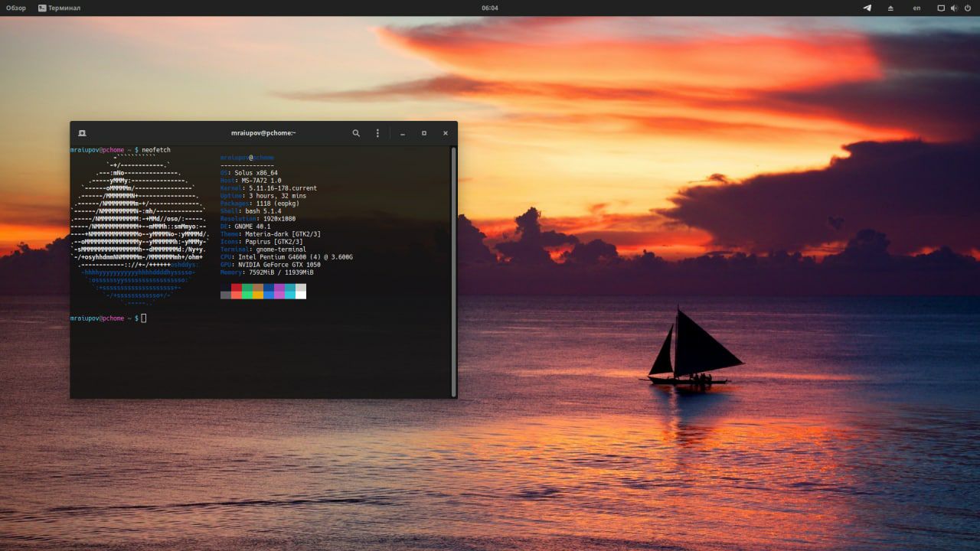
Task: Open the 06:04 clock calendar
Action: 490,8
